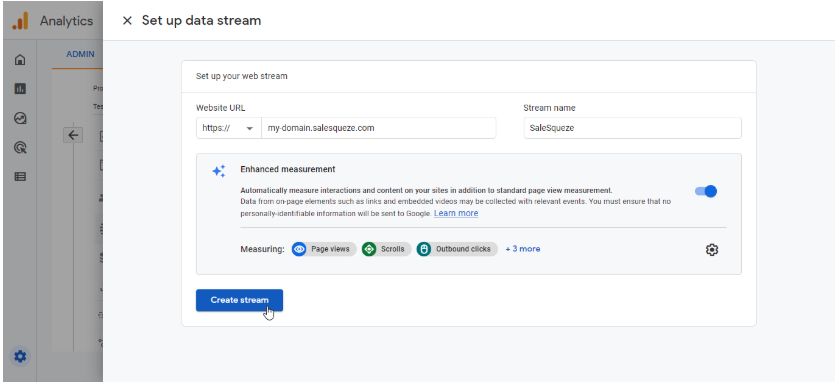Image resolution: width=839 pixels, height=384 pixels.
Task: Click the back arrow button
Action: tap(73, 135)
